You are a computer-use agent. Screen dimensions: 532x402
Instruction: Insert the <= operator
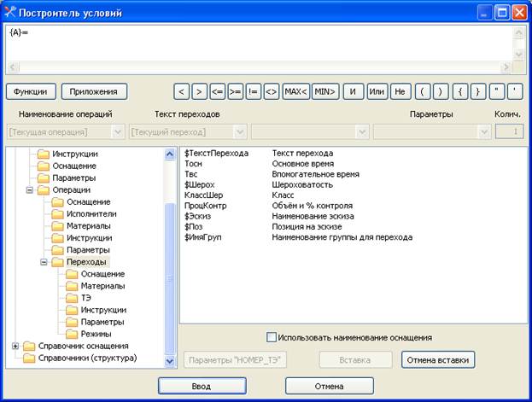pos(218,91)
